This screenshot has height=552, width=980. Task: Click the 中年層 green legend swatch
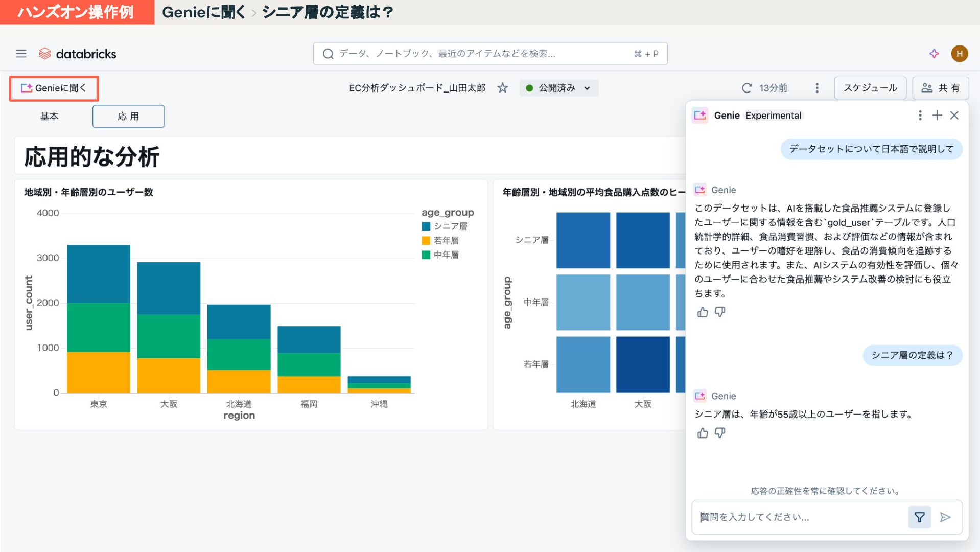(426, 255)
